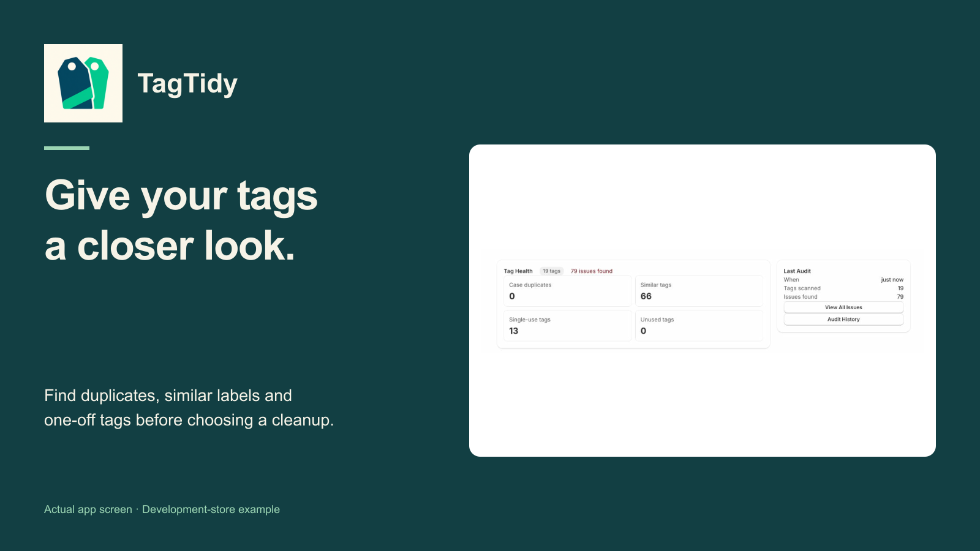Click the 19 tags badge
The image size is (980, 551).
[551, 271]
